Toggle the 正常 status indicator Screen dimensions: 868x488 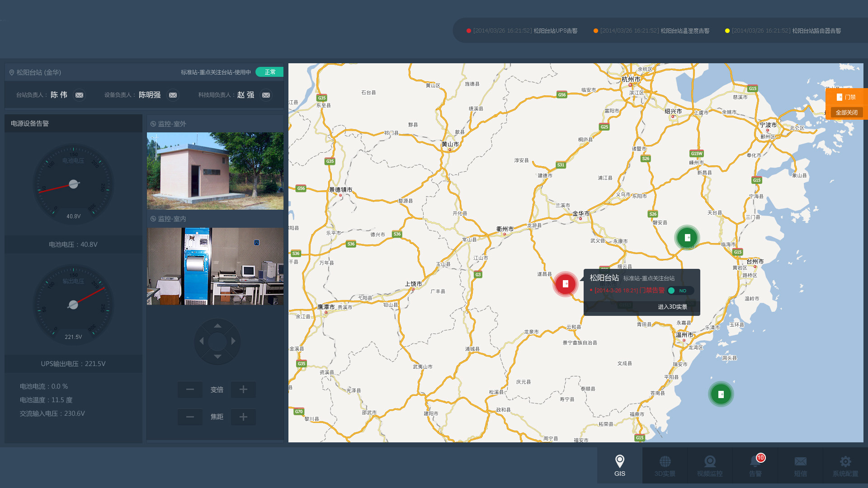coord(269,72)
